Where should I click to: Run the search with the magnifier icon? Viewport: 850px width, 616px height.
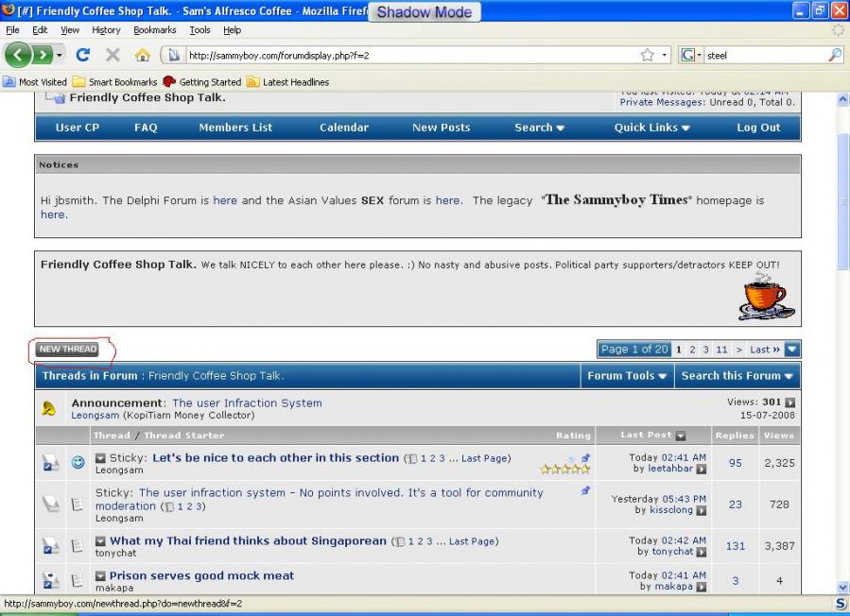836,55
